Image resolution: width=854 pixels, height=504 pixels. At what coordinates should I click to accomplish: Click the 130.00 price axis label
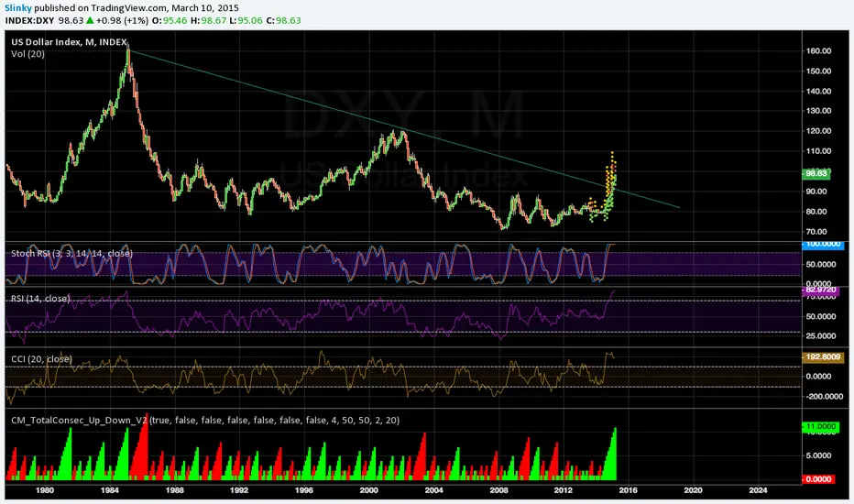pyautogui.click(x=818, y=111)
